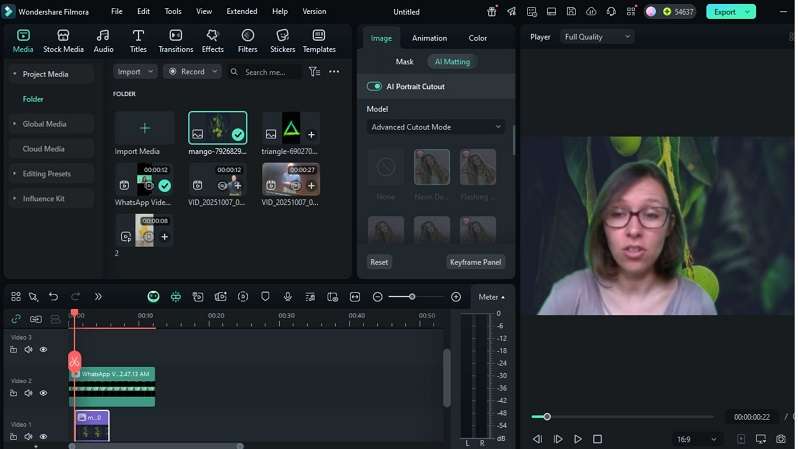Open the Record dropdown arrow

[215, 72]
